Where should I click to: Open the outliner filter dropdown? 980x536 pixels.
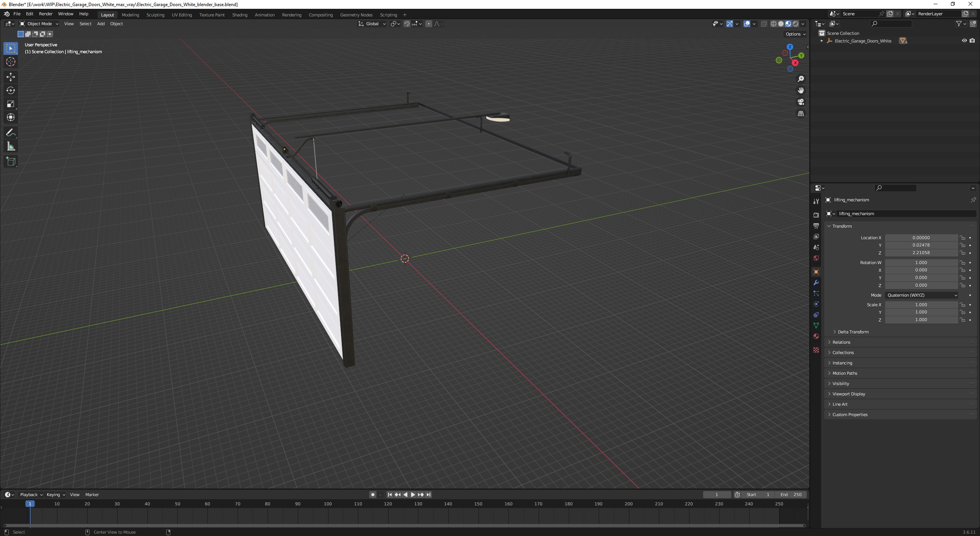click(961, 24)
